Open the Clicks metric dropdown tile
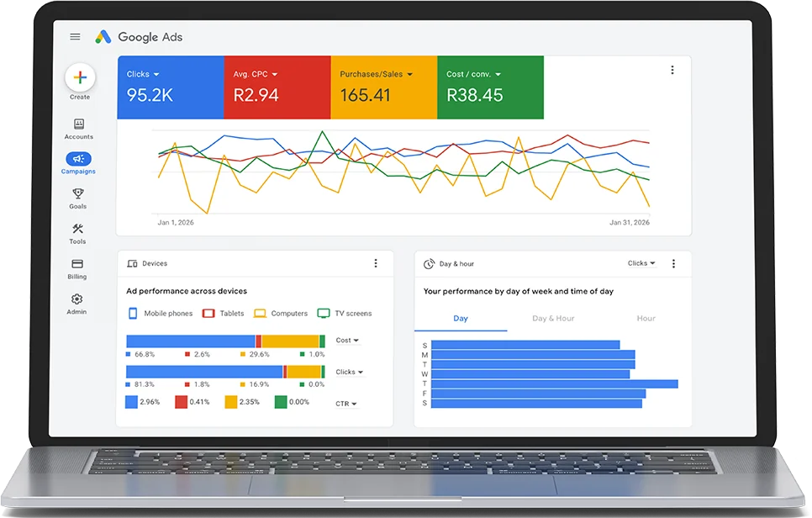This screenshot has height=518, width=812. 171,87
